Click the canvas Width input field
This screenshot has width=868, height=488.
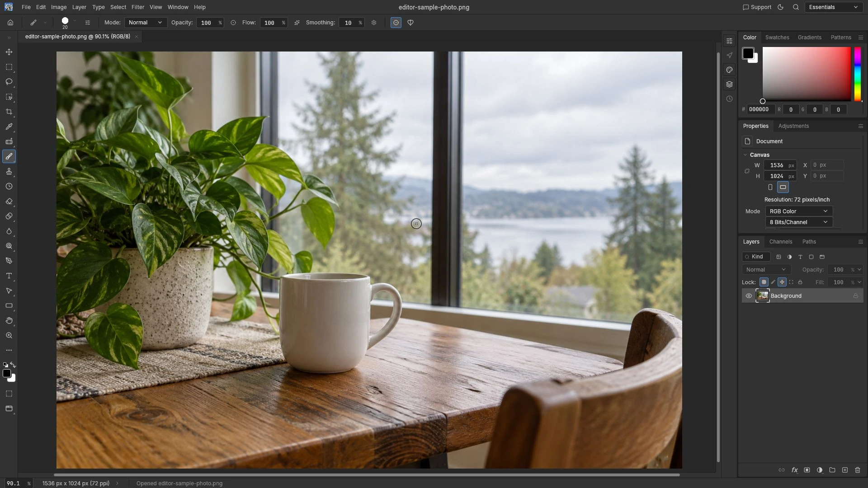click(780, 165)
